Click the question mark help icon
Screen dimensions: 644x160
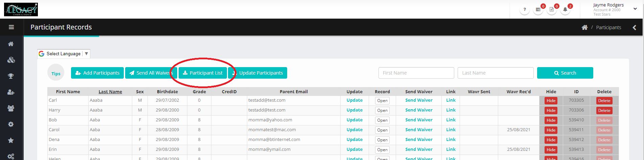click(525, 9)
